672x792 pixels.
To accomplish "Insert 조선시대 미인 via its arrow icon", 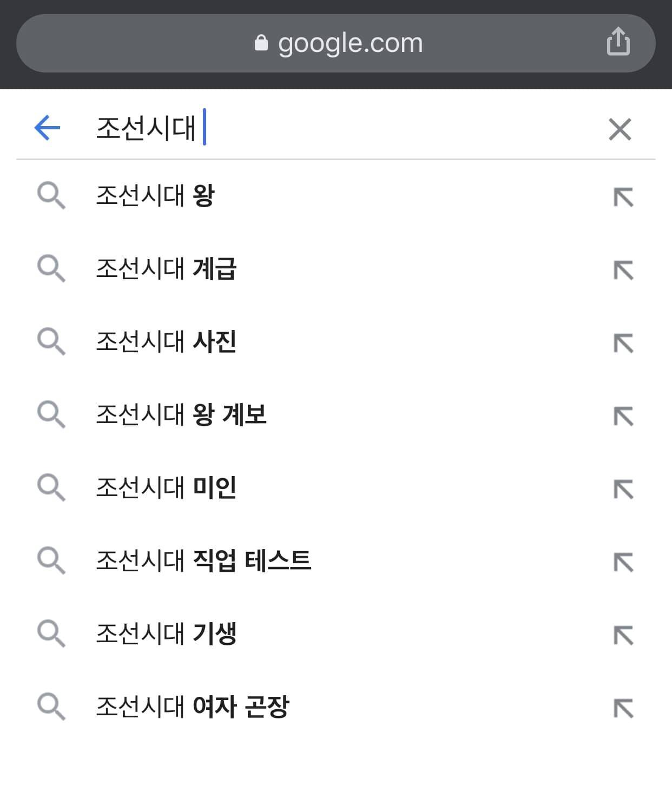I will [623, 489].
